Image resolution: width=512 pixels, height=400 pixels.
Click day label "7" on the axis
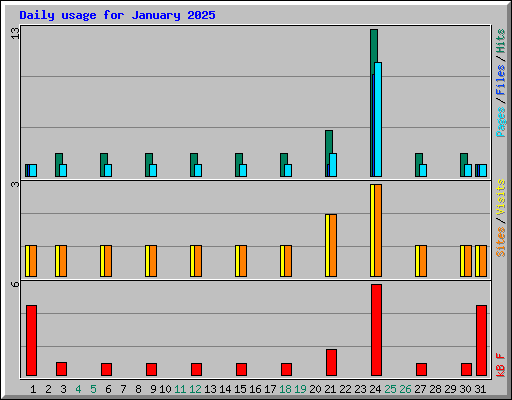123,389
